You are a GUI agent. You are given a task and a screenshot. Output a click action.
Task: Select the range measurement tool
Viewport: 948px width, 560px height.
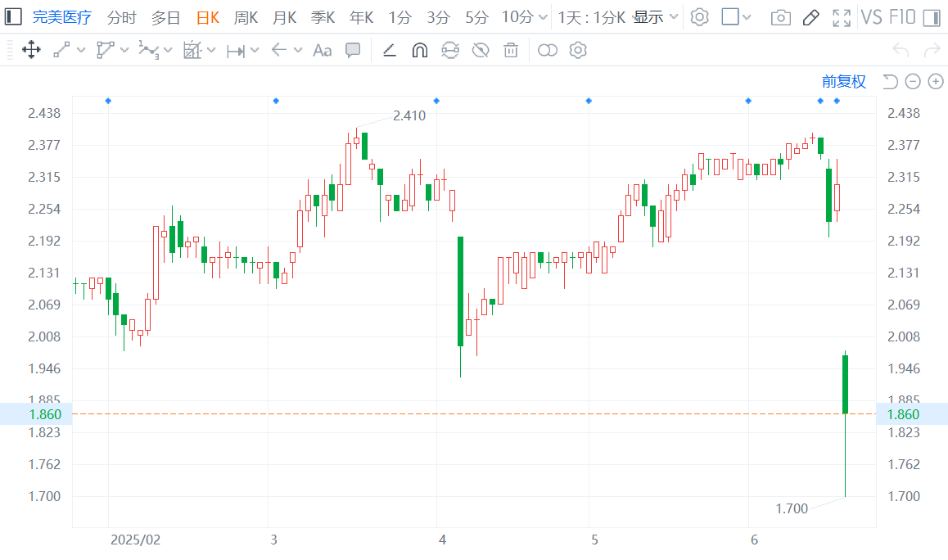[x=236, y=52]
